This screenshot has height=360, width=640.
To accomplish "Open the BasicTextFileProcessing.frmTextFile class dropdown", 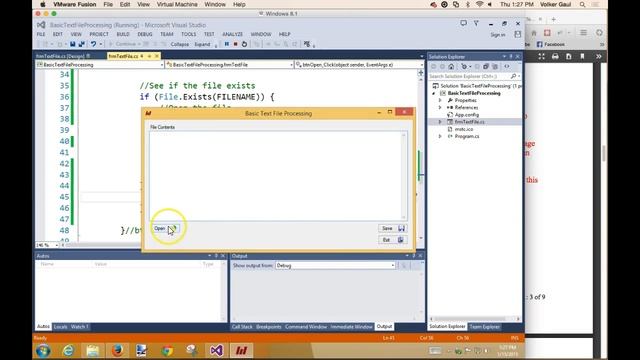I will (x=229, y=65).
